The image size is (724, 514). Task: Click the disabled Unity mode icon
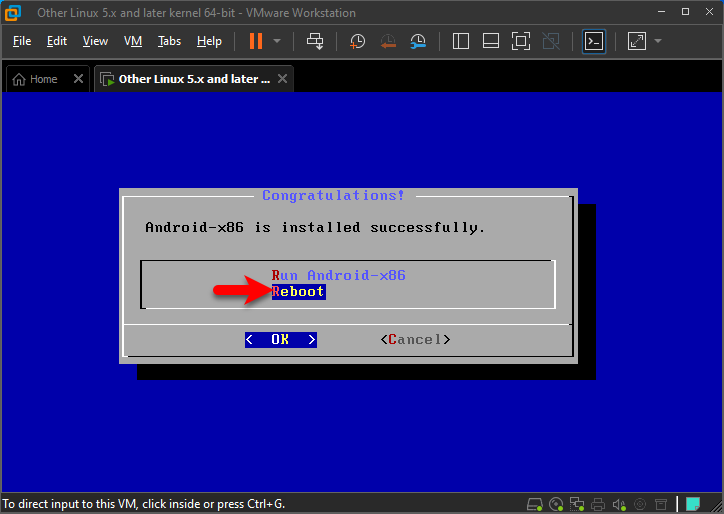pos(551,41)
